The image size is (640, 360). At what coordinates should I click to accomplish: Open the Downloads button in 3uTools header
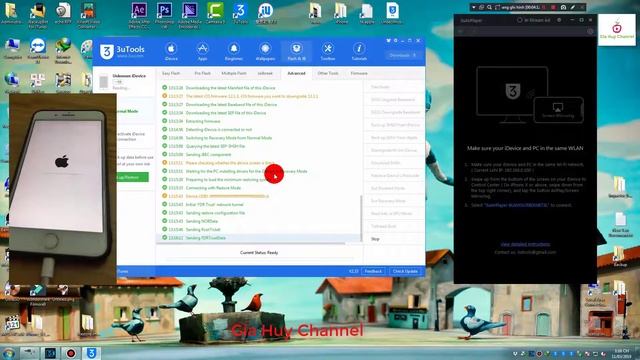[402, 55]
